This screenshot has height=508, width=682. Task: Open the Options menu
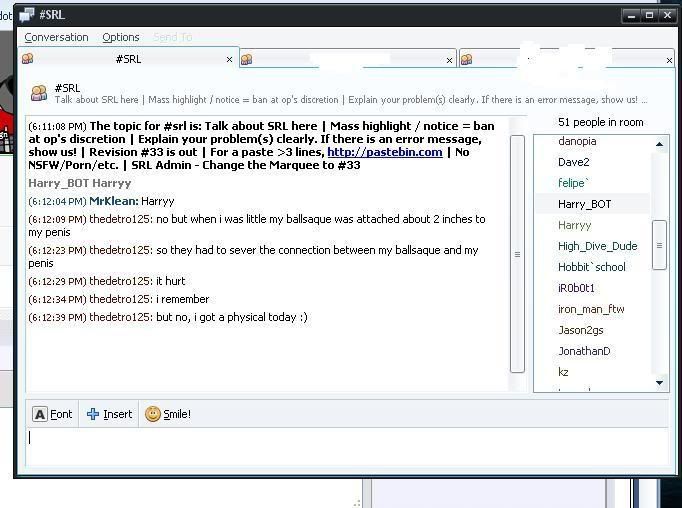click(x=120, y=37)
